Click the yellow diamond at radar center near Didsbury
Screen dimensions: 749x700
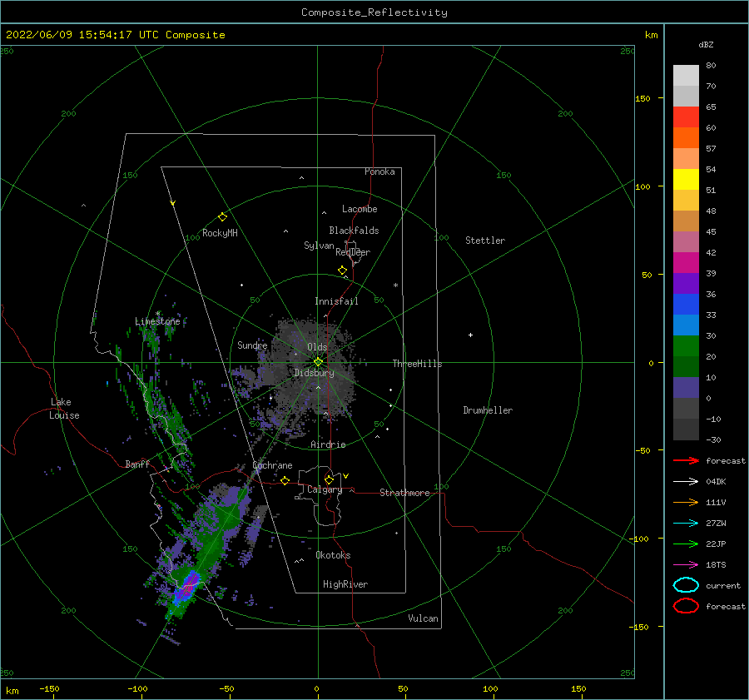coord(318,362)
